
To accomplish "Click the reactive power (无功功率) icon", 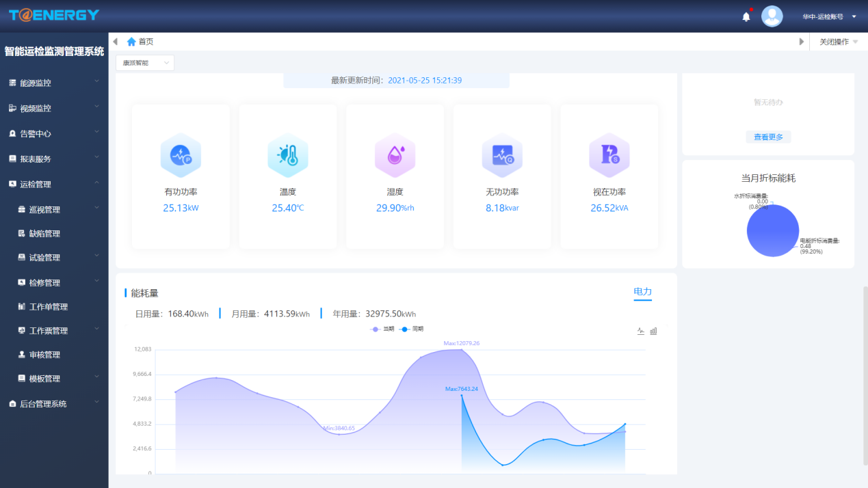I will [502, 155].
